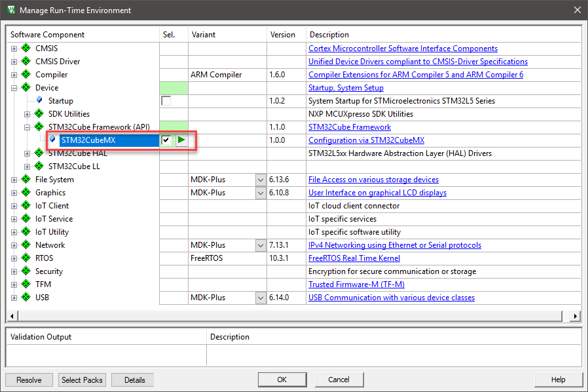
Task: Open the Startup, System Setup link
Action: point(346,87)
